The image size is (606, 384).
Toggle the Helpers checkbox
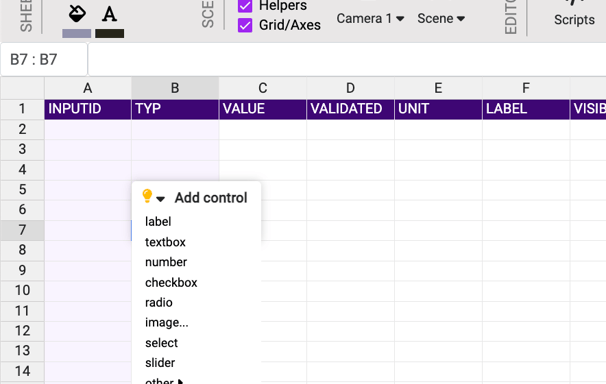pos(245,5)
